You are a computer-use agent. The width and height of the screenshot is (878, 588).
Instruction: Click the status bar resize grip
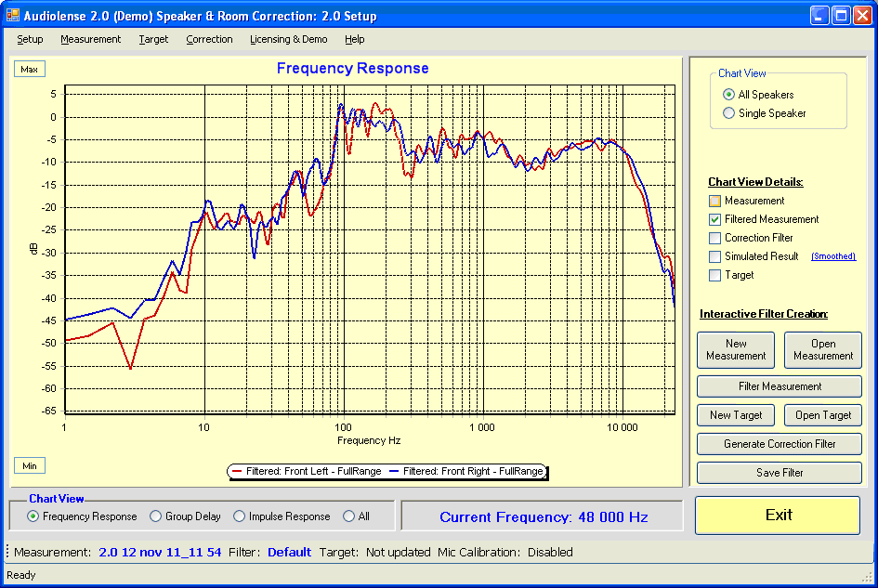pyautogui.click(x=868, y=577)
